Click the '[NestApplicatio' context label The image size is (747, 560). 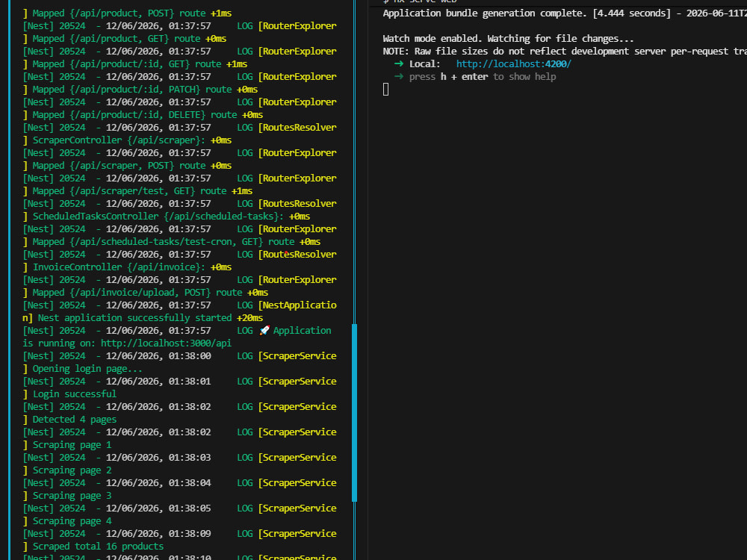pos(297,305)
